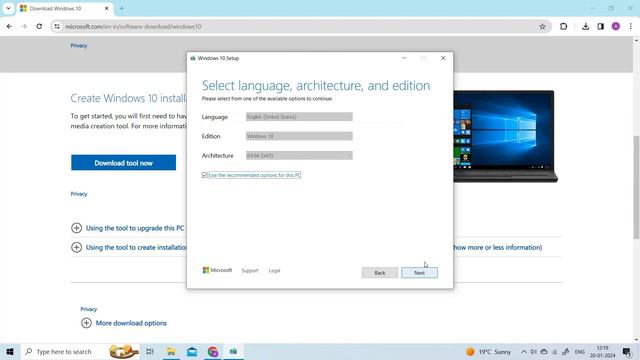640x360 pixels.
Task: Open Legal link in Setup dialog
Action: [274, 271]
